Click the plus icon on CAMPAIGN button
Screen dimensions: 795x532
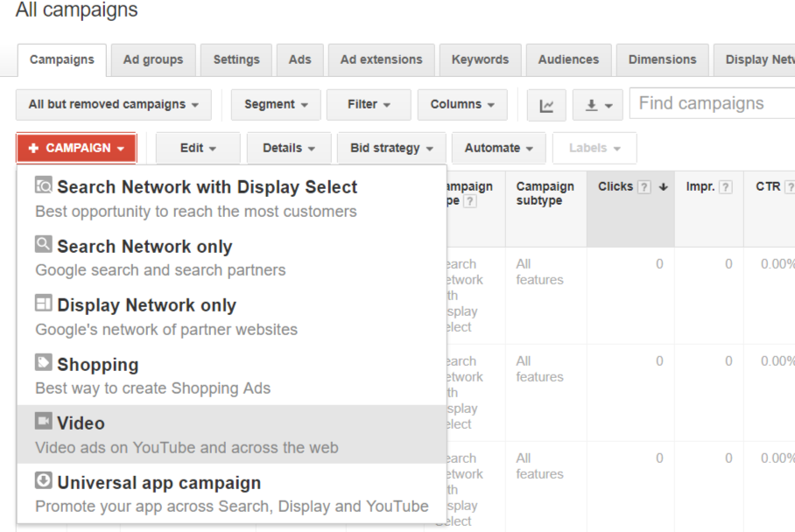click(x=33, y=148)
